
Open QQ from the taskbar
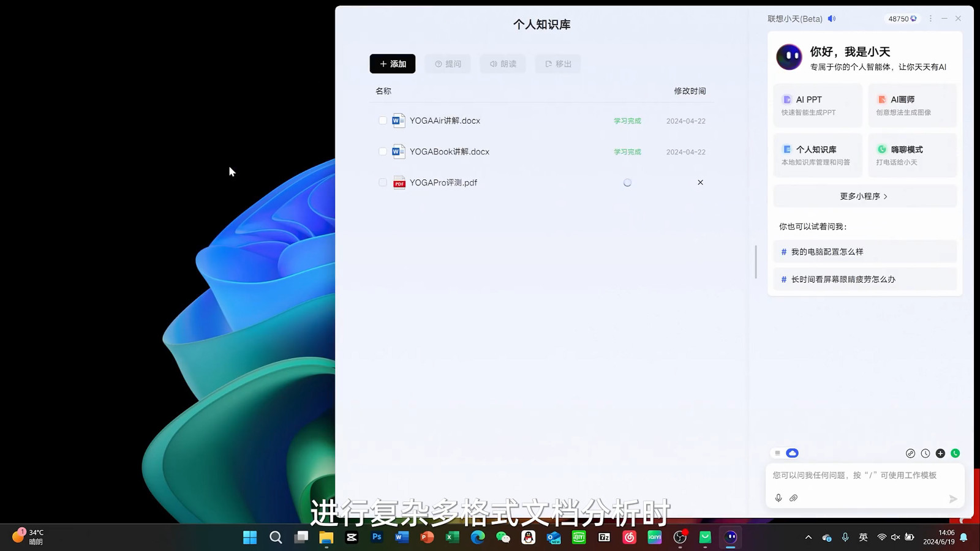coord(528,538)
